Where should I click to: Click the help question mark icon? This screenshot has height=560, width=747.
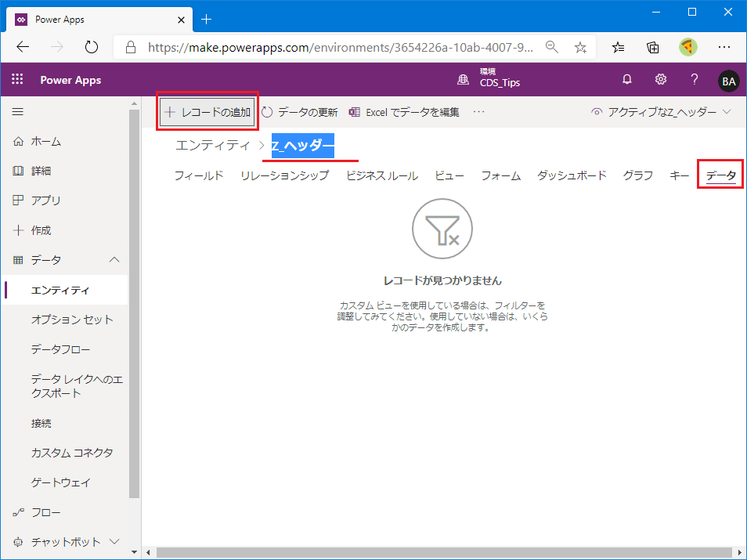pyautogui.click(x=694, y=79)
